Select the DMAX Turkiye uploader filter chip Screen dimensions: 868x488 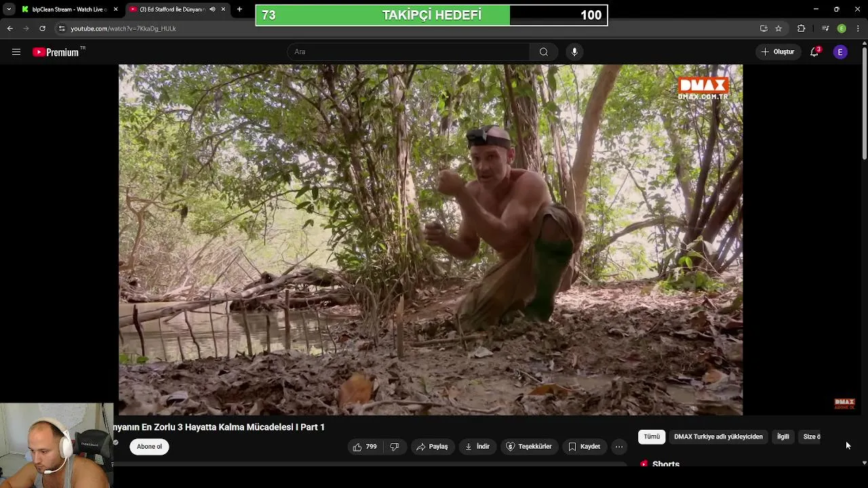[718, 437]
